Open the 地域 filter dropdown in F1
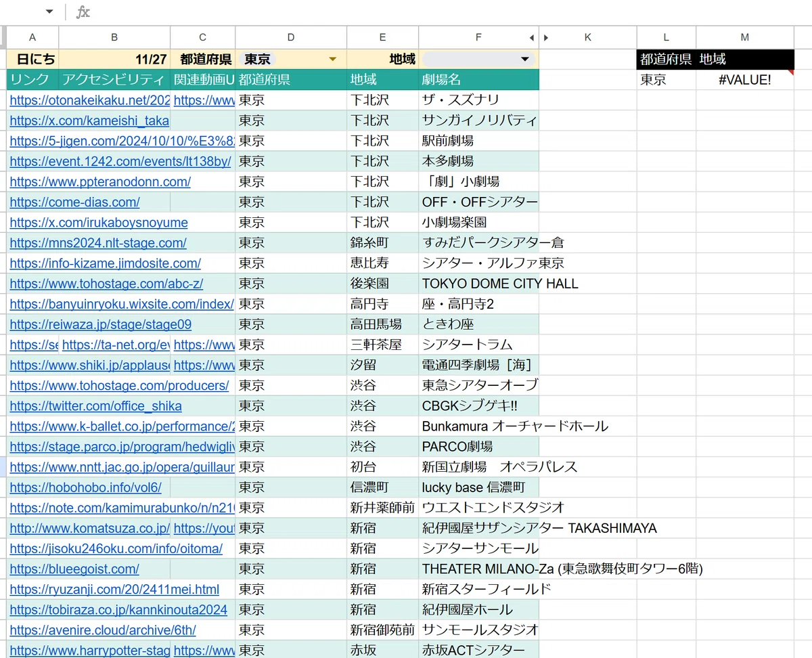This screenshot has height=658, width=812. (524, 60)
